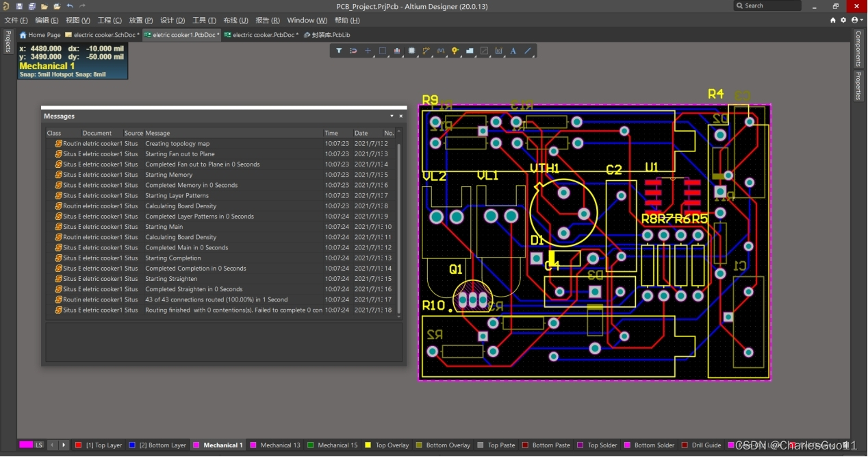Select the Top Solder layer tab
Image resolution: width=868 pixels, height=457 pixels.
(x=598, y=445)
